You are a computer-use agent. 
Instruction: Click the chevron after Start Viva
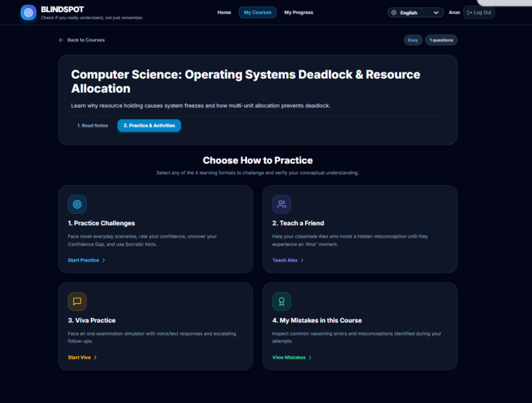pyautogui.click(x=95, y=357)
